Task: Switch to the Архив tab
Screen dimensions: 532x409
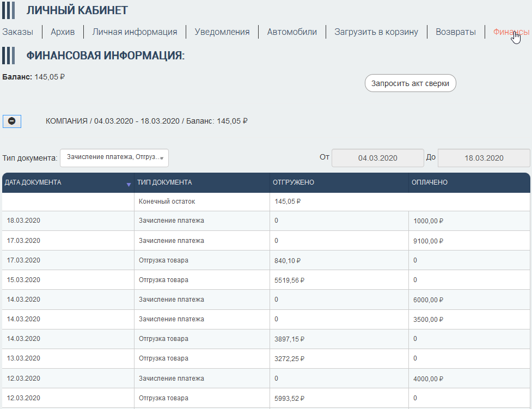Action: [63, 32]
